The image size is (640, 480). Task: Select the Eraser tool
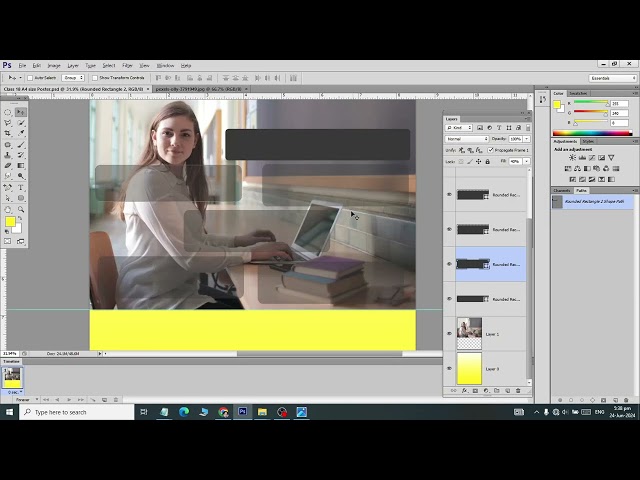8,166
